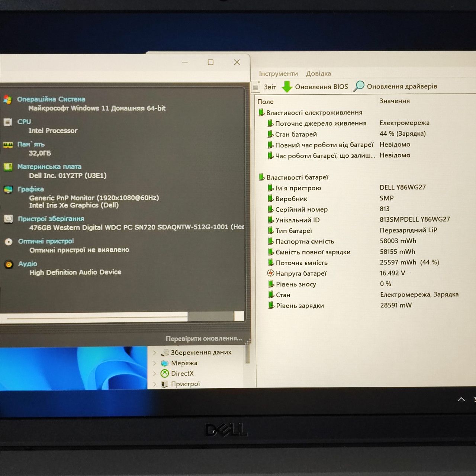
Task: Open the CPU section link
Action: 24,122
